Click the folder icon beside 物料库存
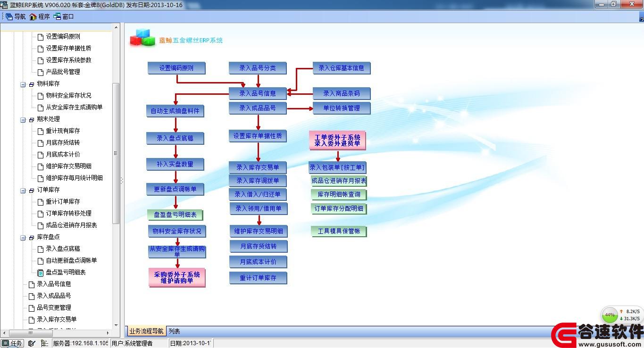This screenshot has width=644, height=348. [32, 84]
